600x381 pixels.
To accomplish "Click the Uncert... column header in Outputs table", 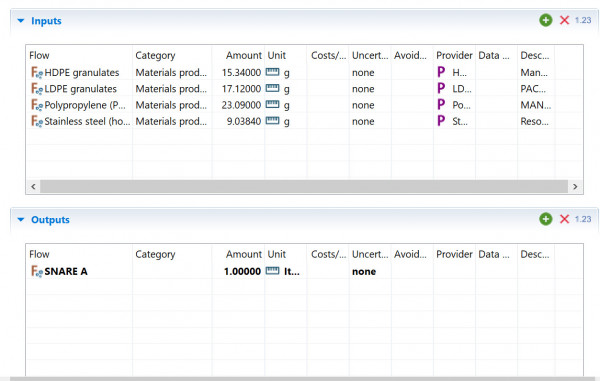I will [x=370, y=254].
